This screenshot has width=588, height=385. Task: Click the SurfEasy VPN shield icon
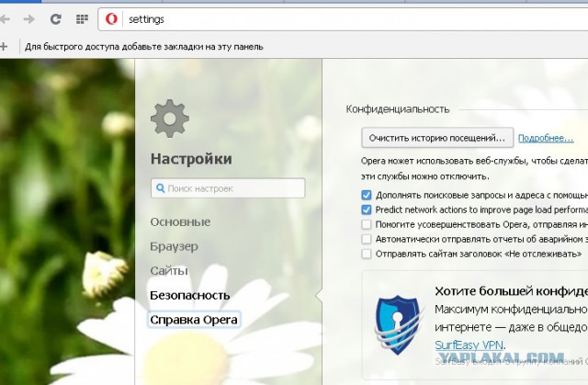point(398,325)
